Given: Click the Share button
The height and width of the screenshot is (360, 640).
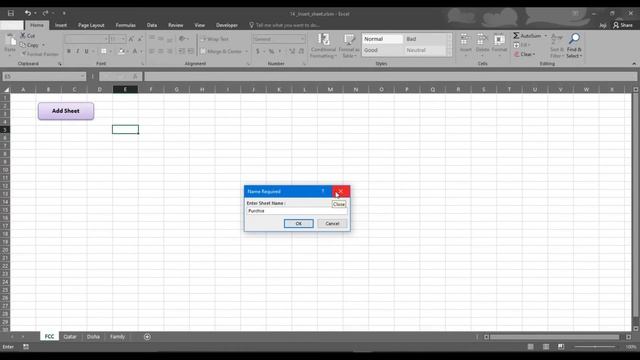Looking at the screenshot, I should (622, 25).
